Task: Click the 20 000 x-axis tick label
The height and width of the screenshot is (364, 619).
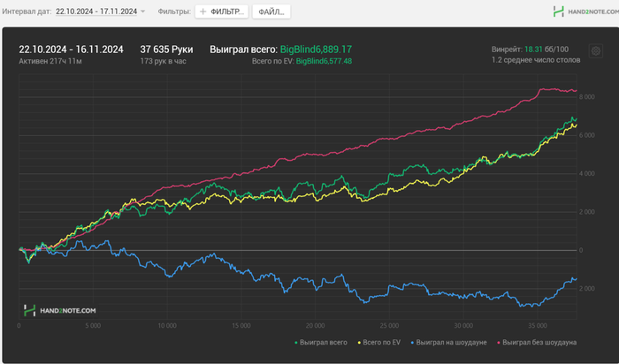Action: [x=315, y=326]
